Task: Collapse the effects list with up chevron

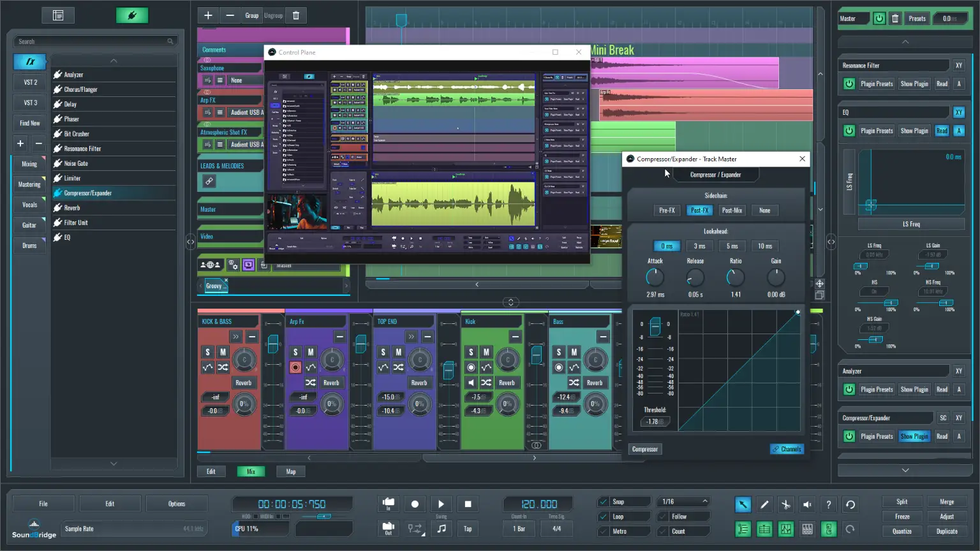Action: (x=114, y=61)
